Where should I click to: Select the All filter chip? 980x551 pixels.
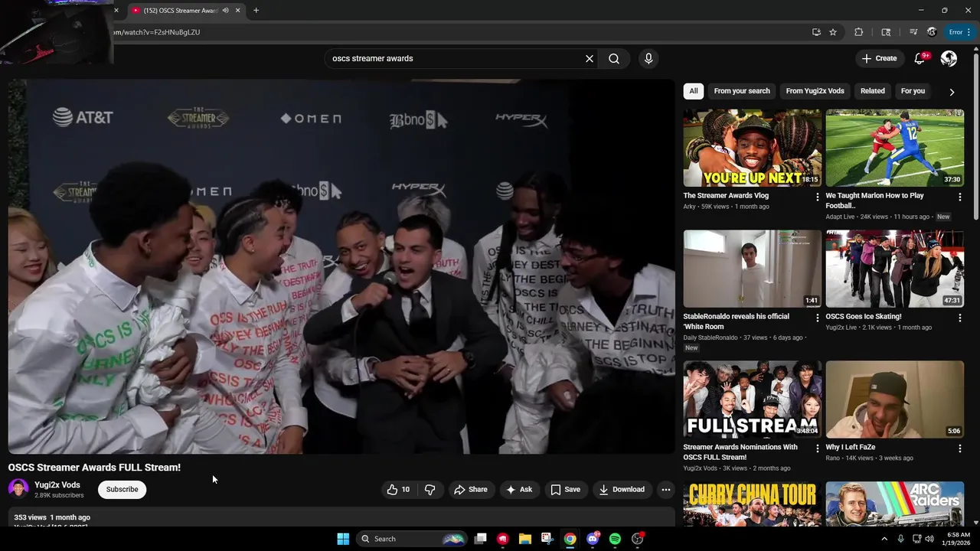coord(693,91)
